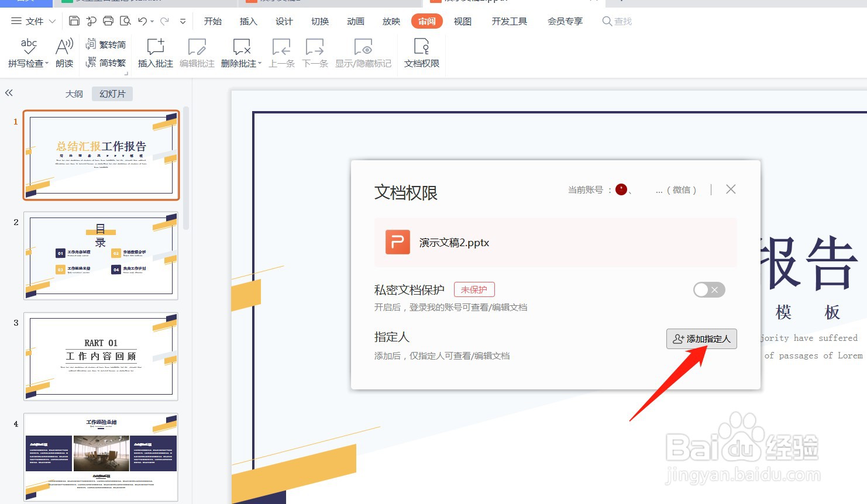Switch to the 开始 ribbon tab
Viewport: 867px width, 504px height.
tap(213, 21)
